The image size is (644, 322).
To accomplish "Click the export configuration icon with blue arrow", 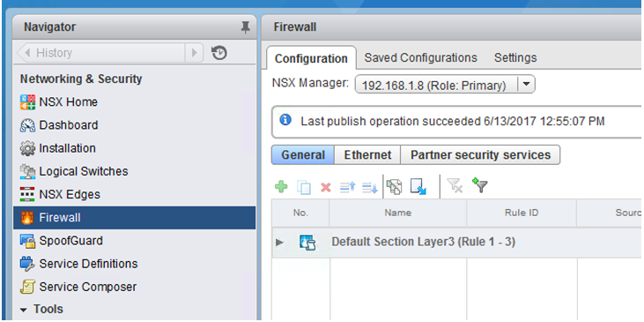I will (x=418, y=187).
